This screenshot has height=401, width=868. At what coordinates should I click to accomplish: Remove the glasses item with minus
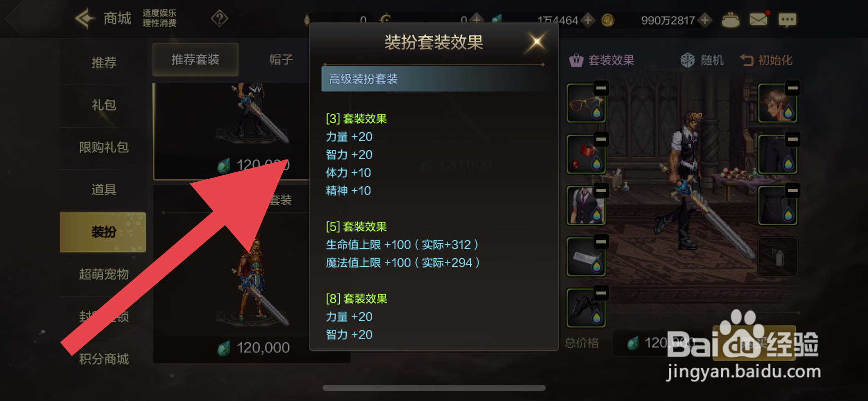pyautogui.click(x=601, y=88)
